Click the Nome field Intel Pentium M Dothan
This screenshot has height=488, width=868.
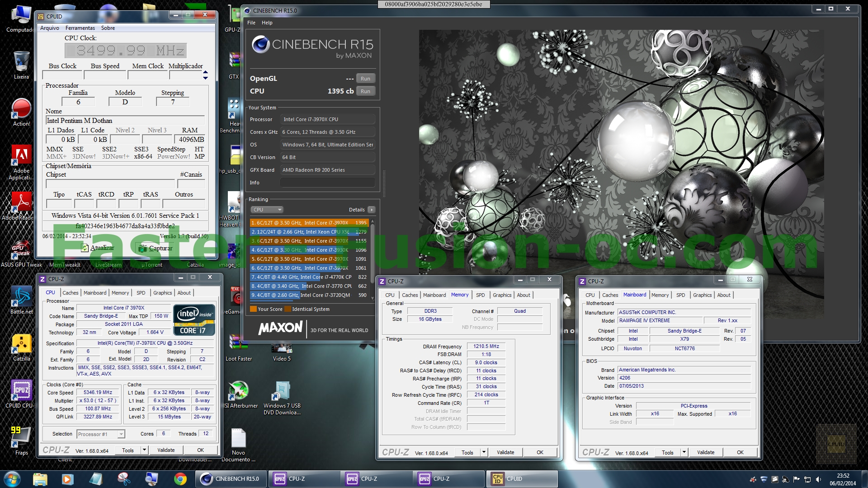coord(125,121)
